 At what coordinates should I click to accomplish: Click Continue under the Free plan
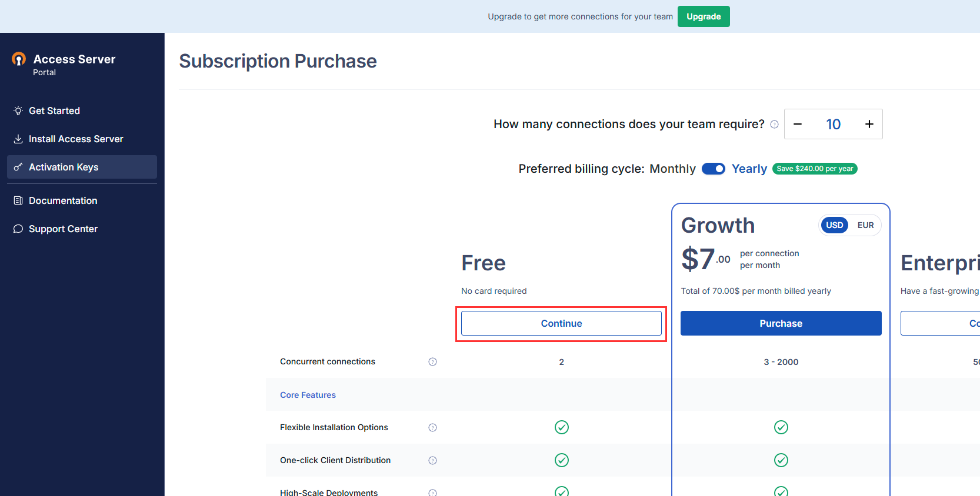pyautogui.click(x=561, y=323)
